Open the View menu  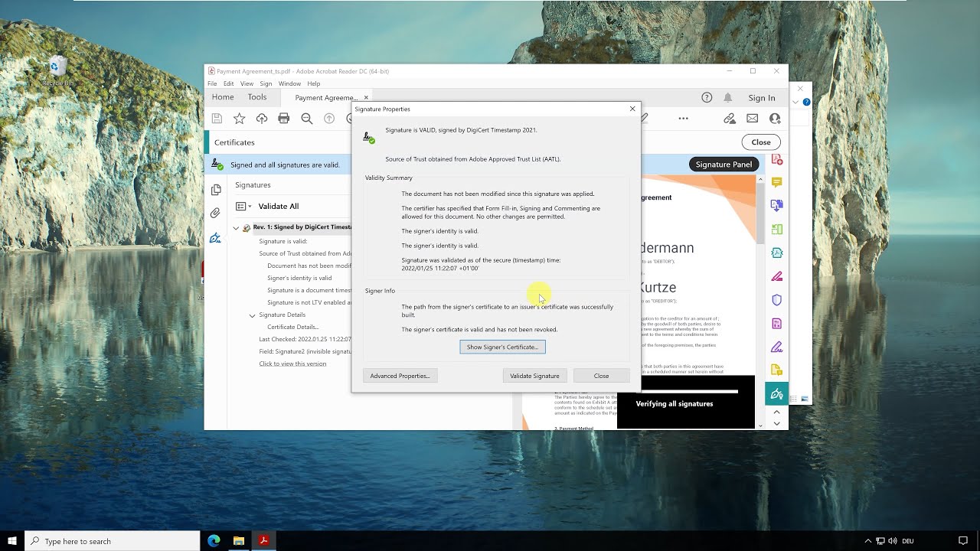[247, 83]
